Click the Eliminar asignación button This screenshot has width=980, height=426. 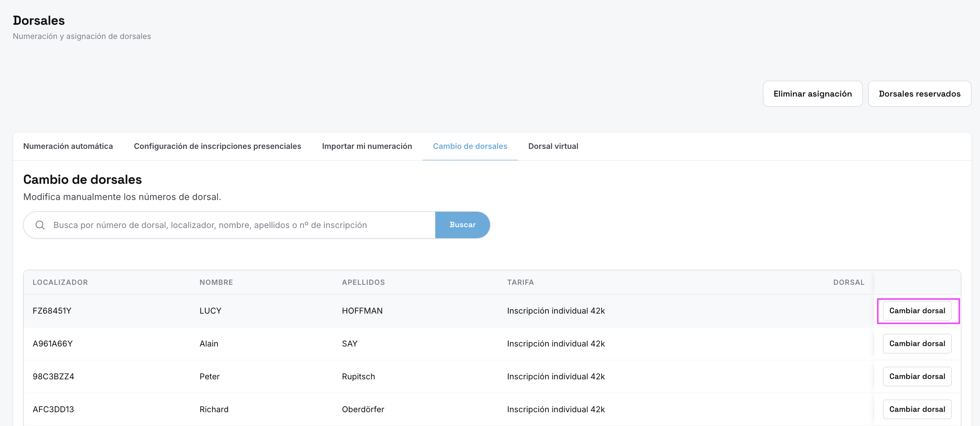(x=813, y=94)
